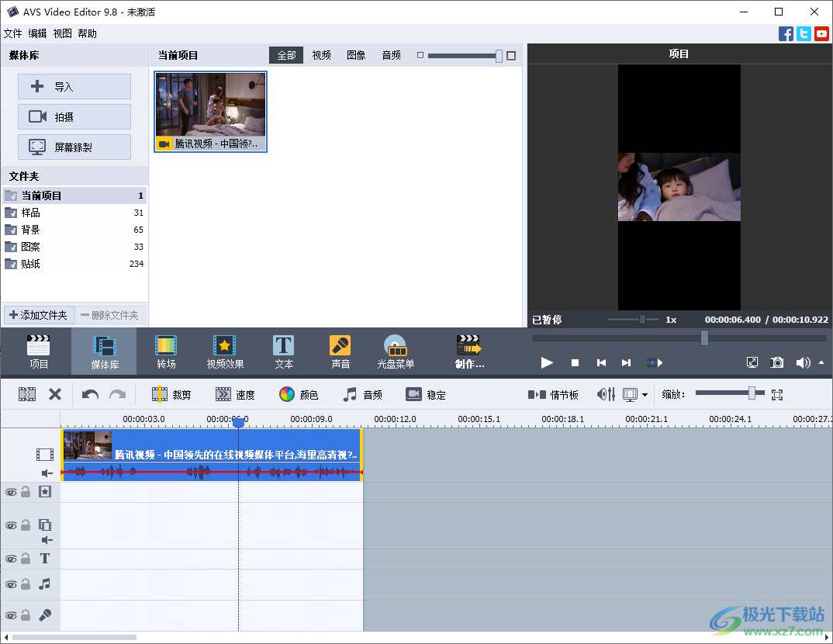Open the 帮助 menu
Image resolution: width=833 pixels, height=644 pixels.
pos(87,33)
